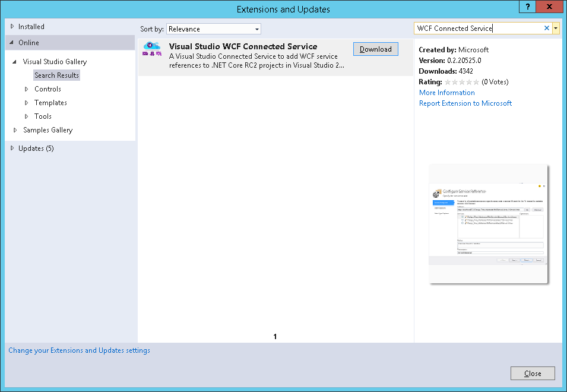Select the Installed category label
567x392 pixels.
[31, 26]
